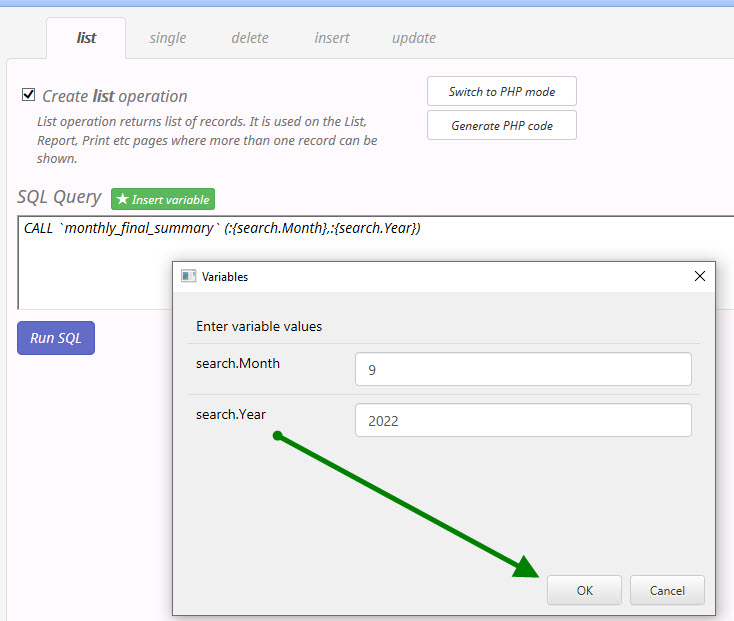The width and height of the screenshot is (734, 621).
Task: Close the Variables dialog with X
Action: (700, 276)
